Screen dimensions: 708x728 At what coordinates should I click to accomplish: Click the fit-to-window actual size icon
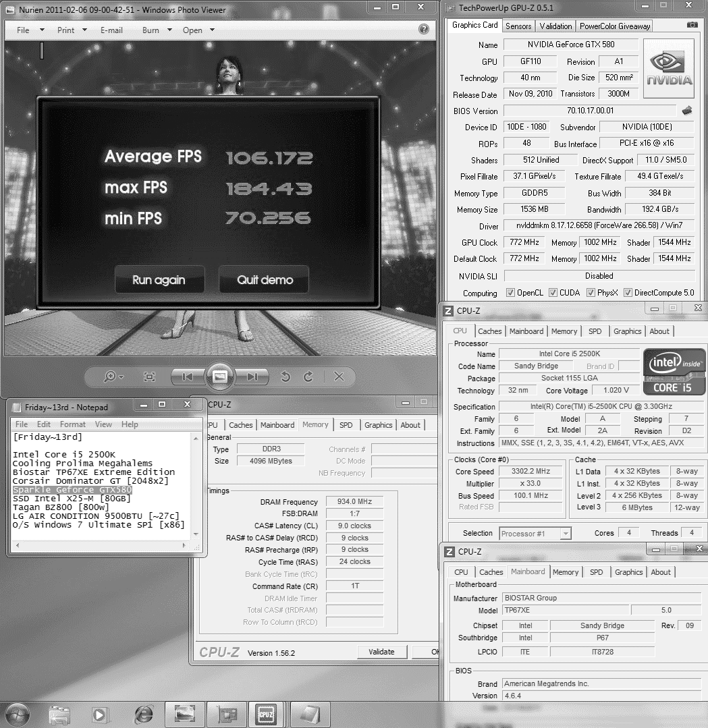click(x=150, y=376)
